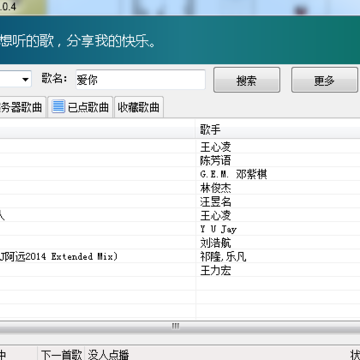Click the 下一首歌 status label
This screenshot has width=360, height=360.
pos(61,355)
